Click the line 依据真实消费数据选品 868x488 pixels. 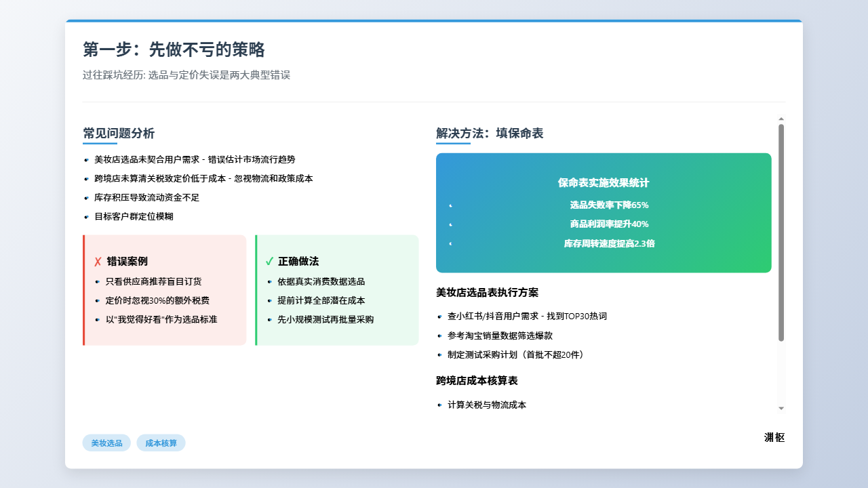[321, 282]
